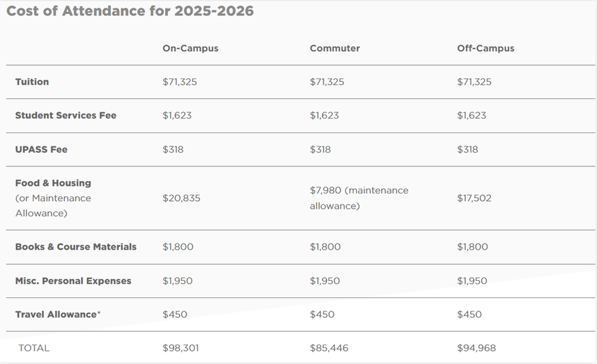Click the Tuition row label

pos(32,82)
